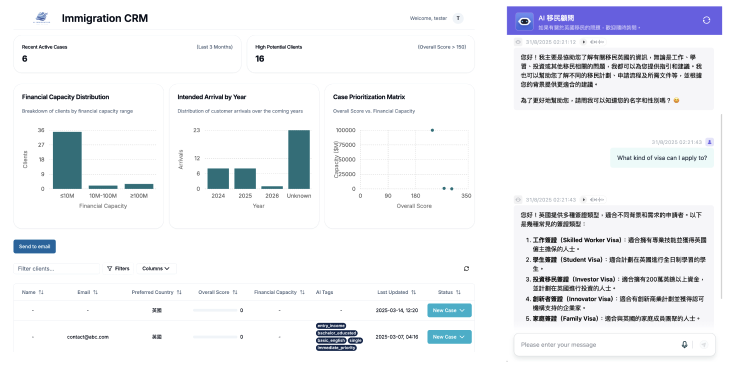Open the user avatar labeled T

click(x=458, y=18)
